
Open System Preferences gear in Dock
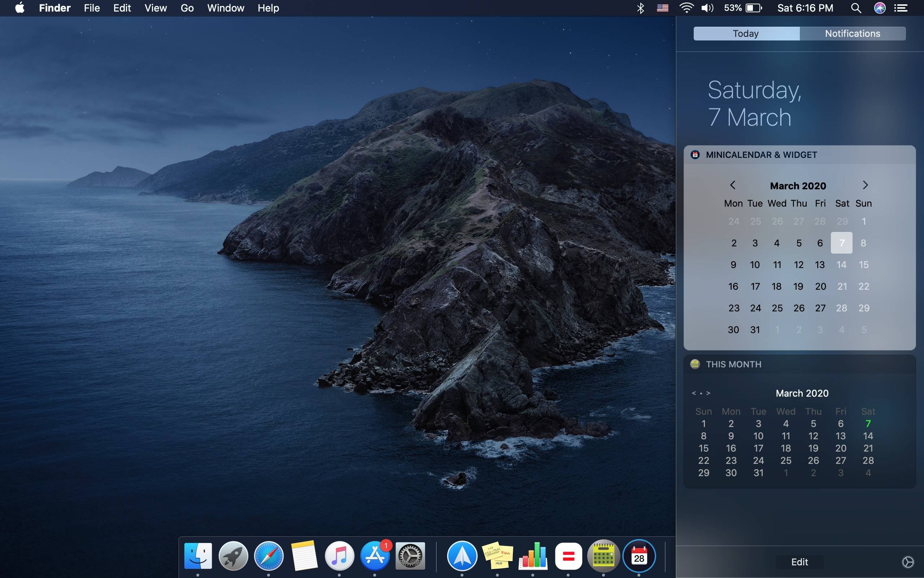pyautogui.click(x=410, y=556)
